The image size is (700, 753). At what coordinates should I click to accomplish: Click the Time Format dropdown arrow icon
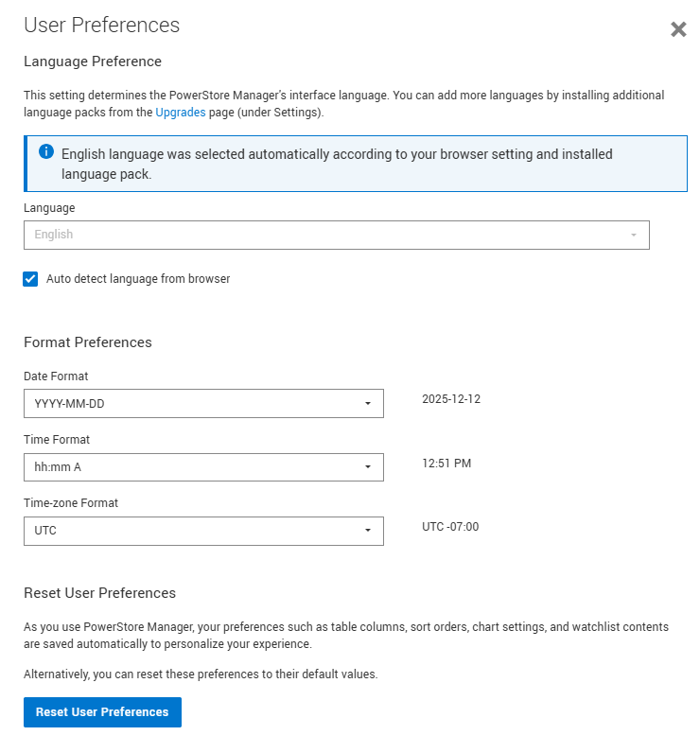(x=368, y=467)
